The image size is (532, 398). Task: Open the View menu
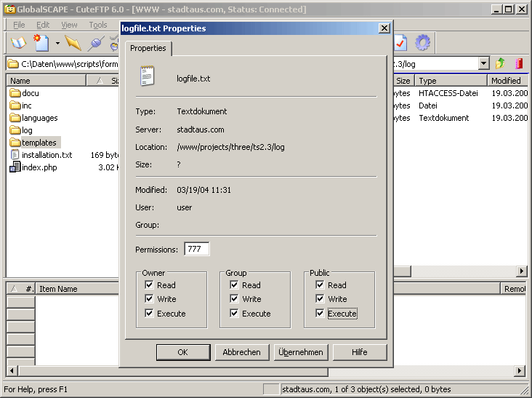click(69, 25)
